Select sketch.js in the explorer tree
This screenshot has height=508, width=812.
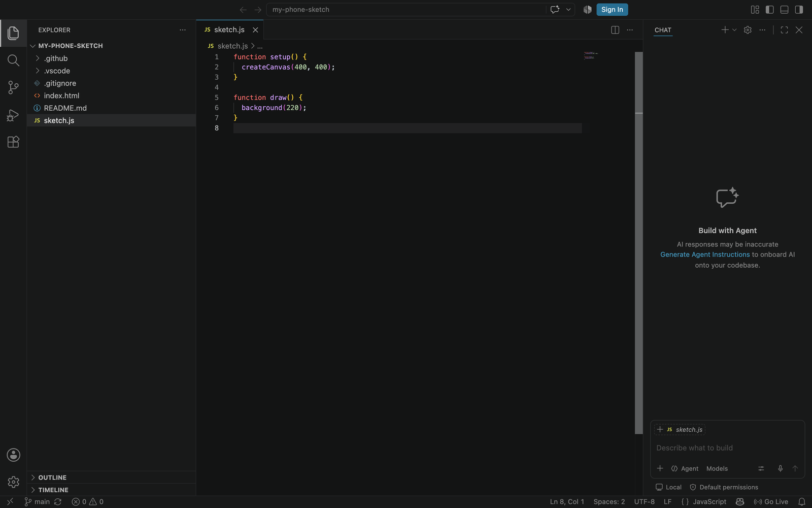coord(111,120)
